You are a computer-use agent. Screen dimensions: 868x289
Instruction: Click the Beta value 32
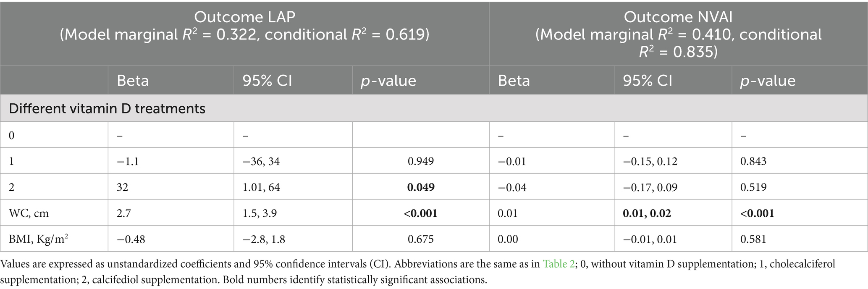[x=122, y=187]
